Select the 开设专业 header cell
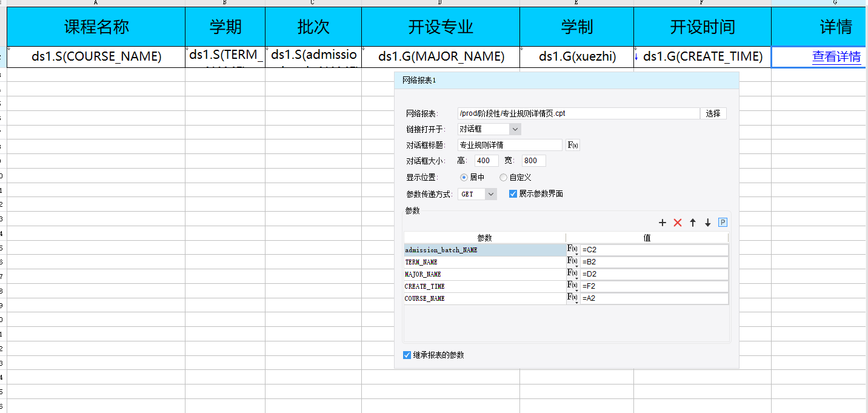The height and width of the screenshot is (413, 868). [441, 27]
